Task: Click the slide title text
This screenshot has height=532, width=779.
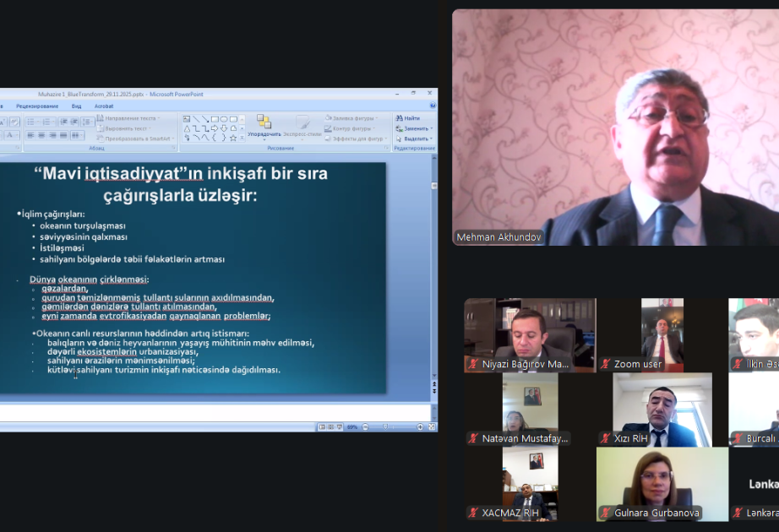Action: coord(181,184)
